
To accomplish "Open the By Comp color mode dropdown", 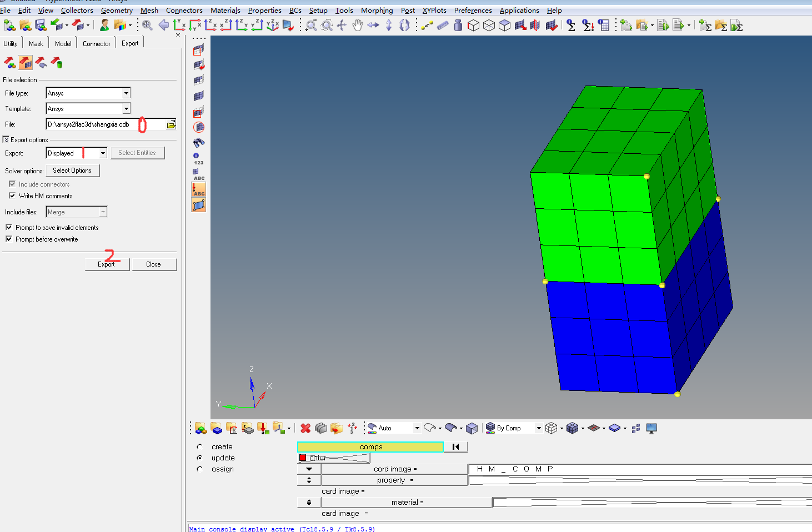I will 538,428.
